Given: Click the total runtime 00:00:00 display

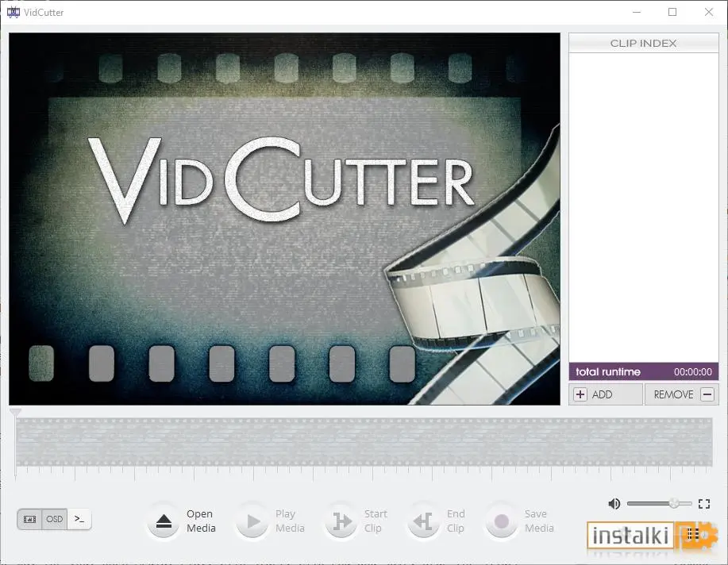Looking at the screenshot, I should click(644, 371).
